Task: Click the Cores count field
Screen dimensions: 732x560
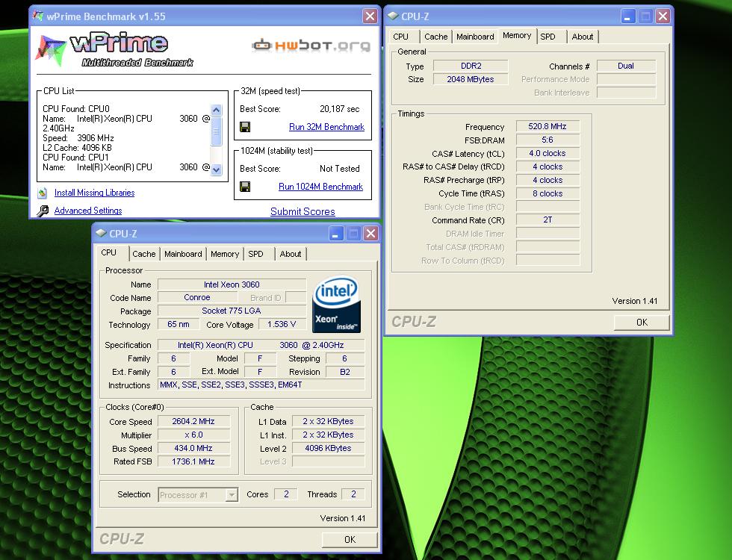Action: point(286,494)
